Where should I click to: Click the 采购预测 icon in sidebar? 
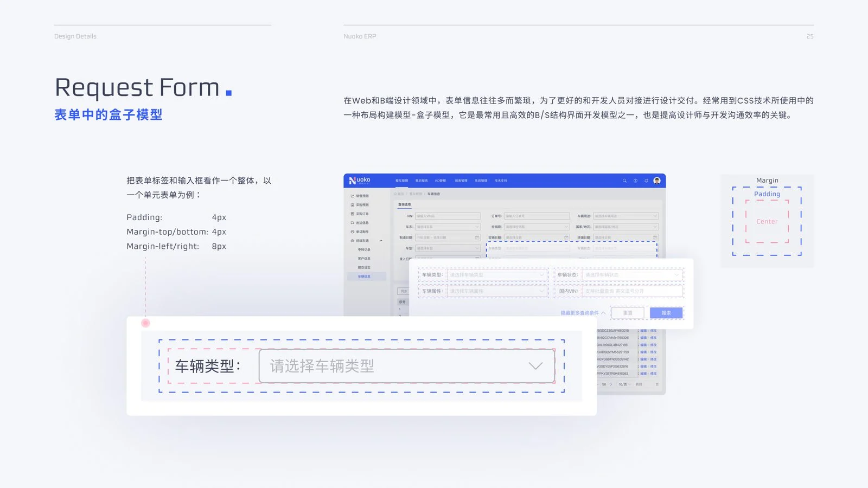[x=352, y=205]
